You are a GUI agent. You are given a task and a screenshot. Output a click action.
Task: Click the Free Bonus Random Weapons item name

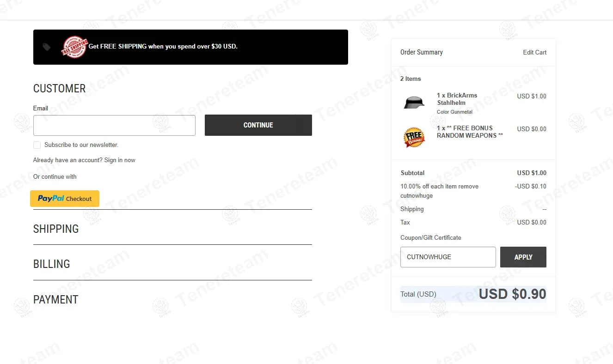(x=470, y=132)
